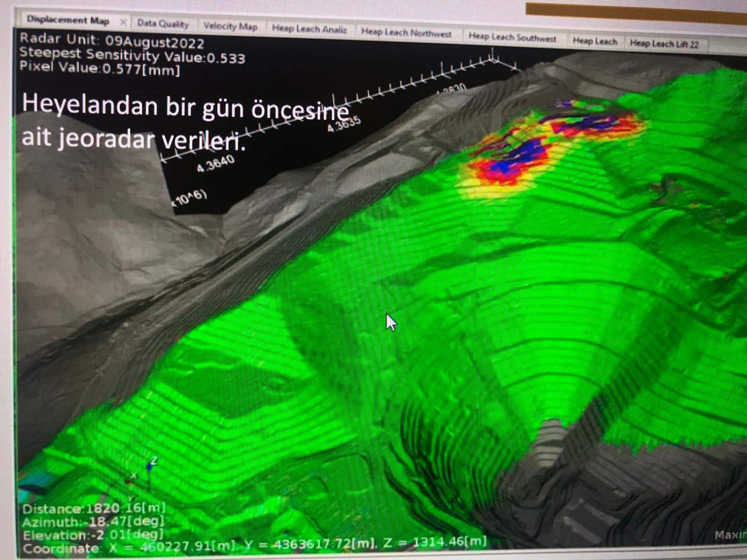Select the Velocity Map tab
This screenshot has height=560, width=747.
click(x=230, y=27)
